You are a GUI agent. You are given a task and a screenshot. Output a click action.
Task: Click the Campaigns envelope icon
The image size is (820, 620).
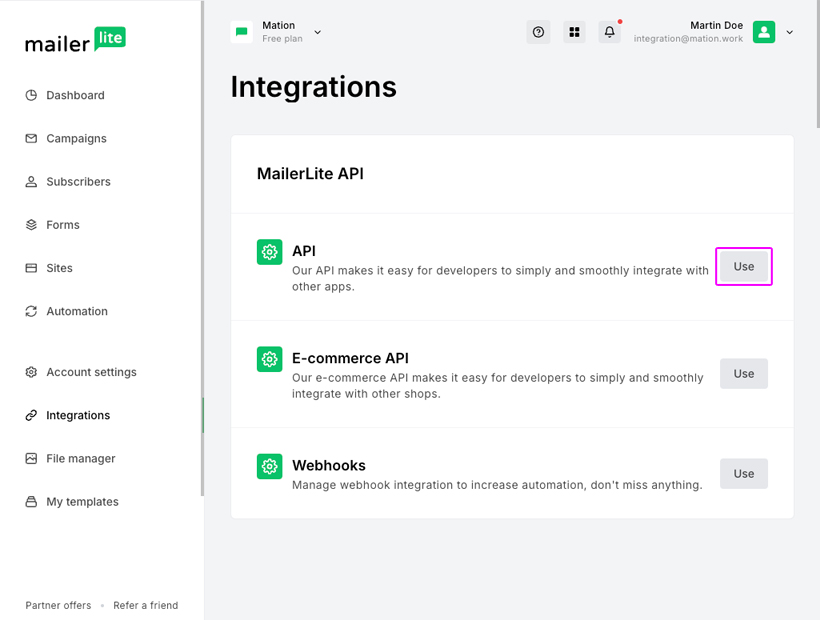(31, 139)
